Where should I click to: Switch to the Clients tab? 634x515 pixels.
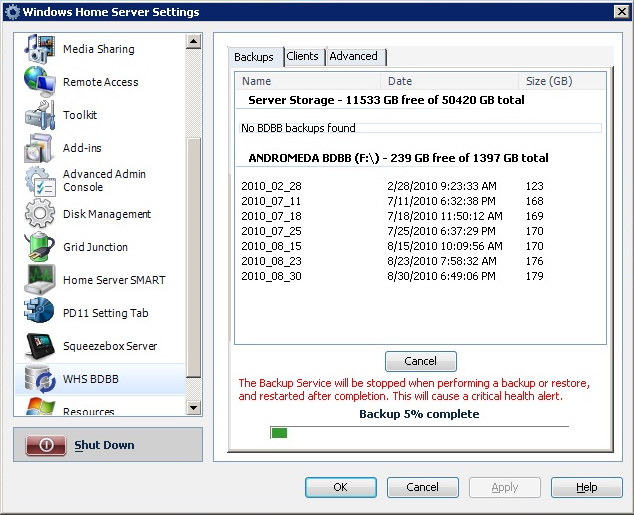pyautogui.click(x=302, y=56)
